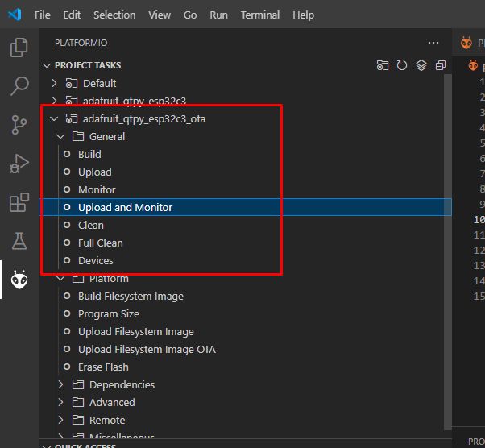Open the Go menu
The height and width of the screenshot is (448, 485).
click(x=190, y=15)
